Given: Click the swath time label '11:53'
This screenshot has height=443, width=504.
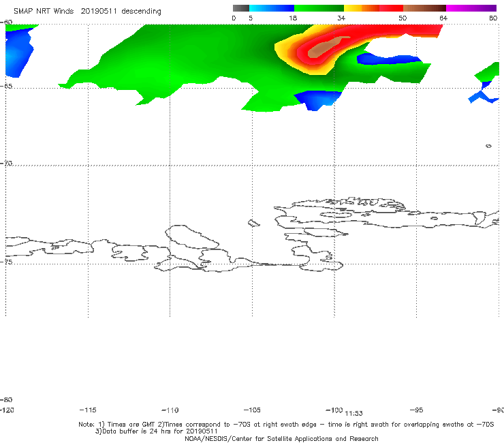Looking at the screenshot, I should (x=353, y=414).
